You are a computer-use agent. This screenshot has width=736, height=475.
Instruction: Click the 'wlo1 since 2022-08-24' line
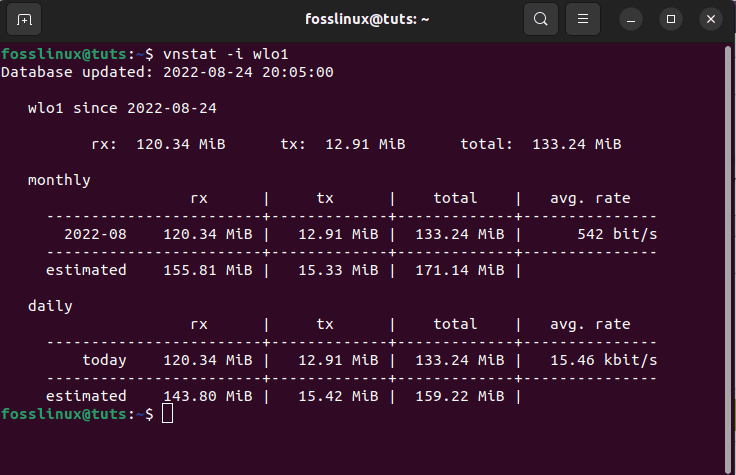tap(122, 108)
